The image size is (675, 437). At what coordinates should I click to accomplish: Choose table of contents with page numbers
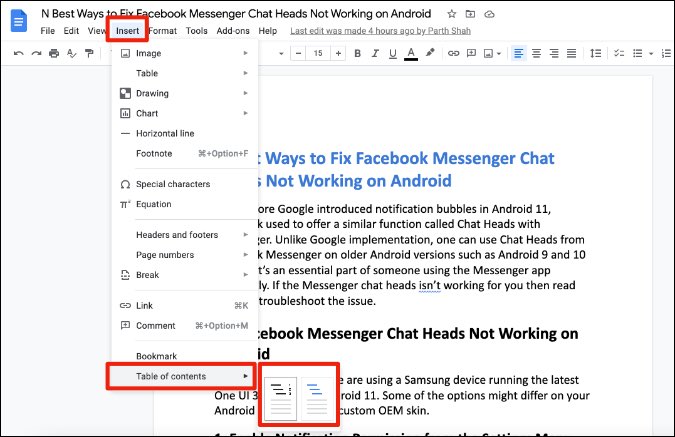tap(281, 399)
